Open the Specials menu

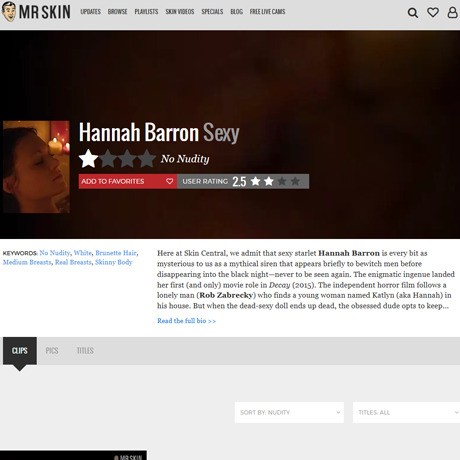[x=212, y=12]
